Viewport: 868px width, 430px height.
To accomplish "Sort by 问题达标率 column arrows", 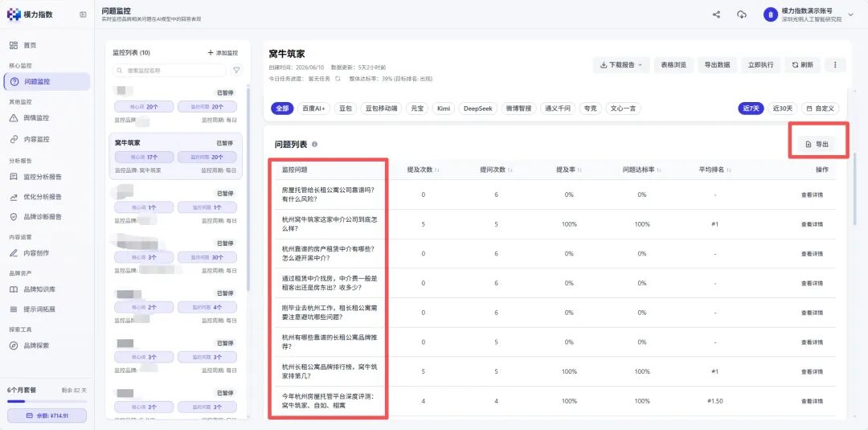I will point(659,170).
